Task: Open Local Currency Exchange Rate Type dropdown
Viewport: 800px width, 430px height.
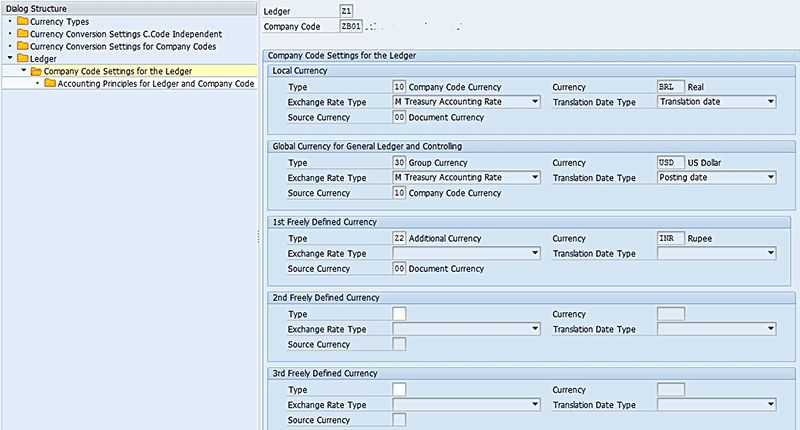Action: (x=535, y=102)
